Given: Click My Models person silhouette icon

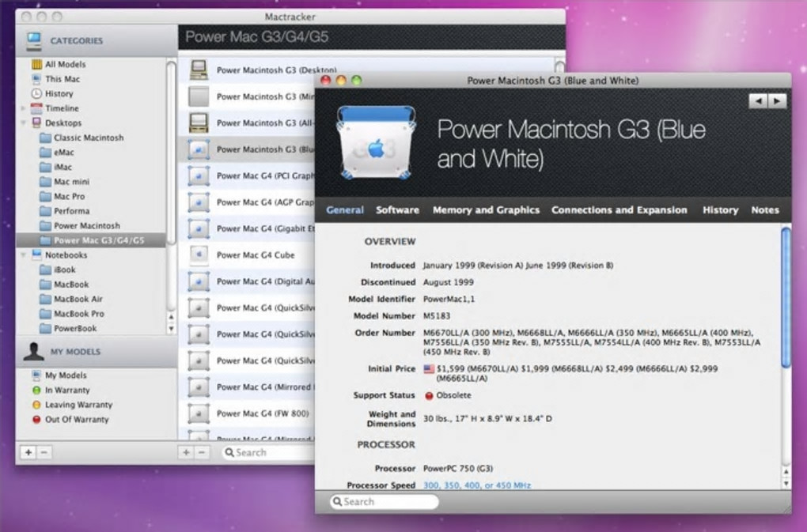Looking at the screenshot, I should pyautogui.click(x=33, y=352).
